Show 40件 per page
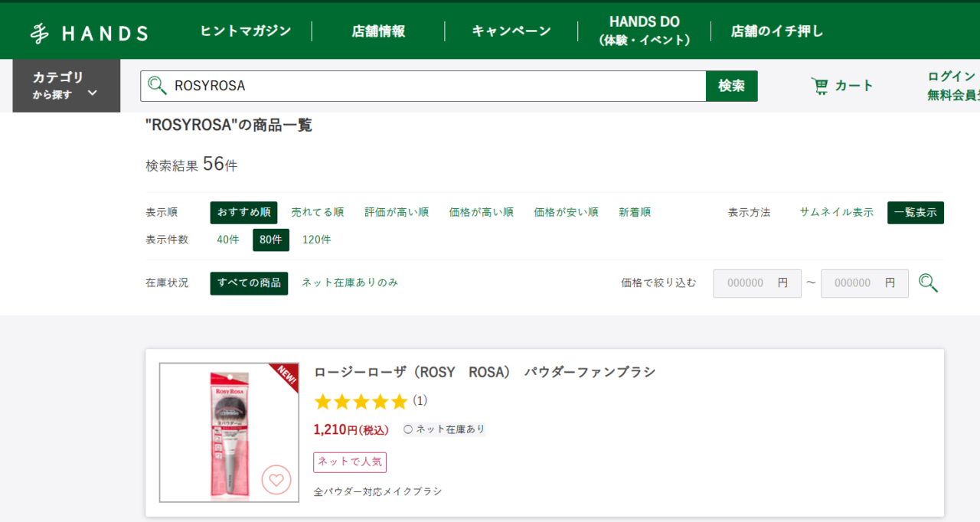980x522 pixels. pos(228,240)
